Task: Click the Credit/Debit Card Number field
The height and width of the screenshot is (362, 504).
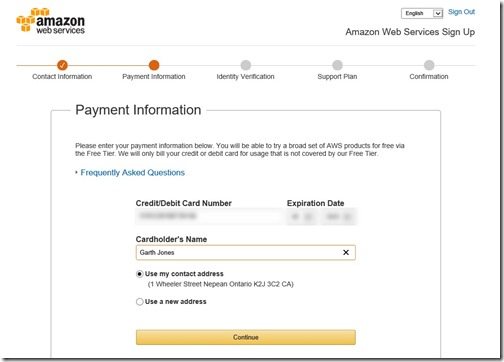Action: pos(209,216)
